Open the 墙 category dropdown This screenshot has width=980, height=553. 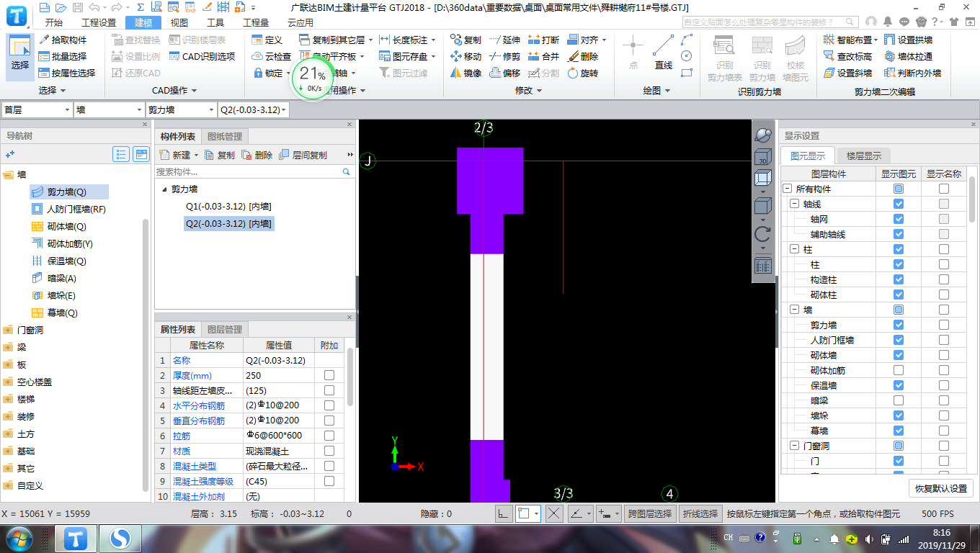tap(110, 109)
